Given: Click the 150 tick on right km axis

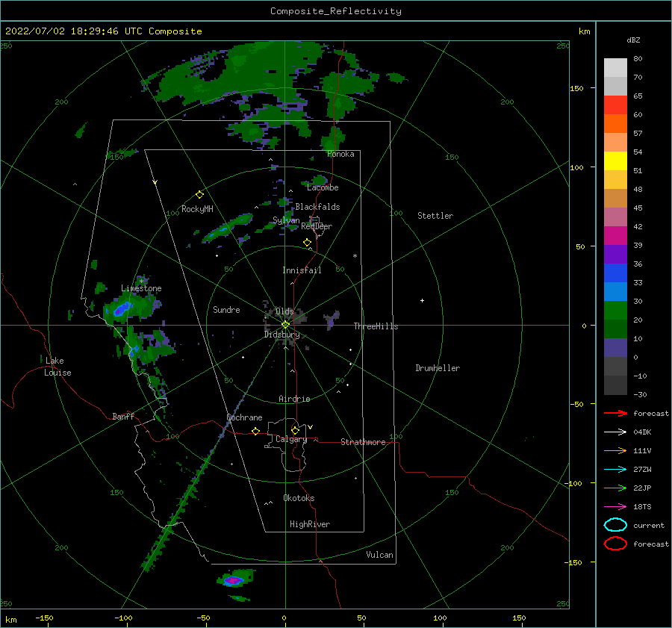Looking at the screenshot, I should click(576, 88).
